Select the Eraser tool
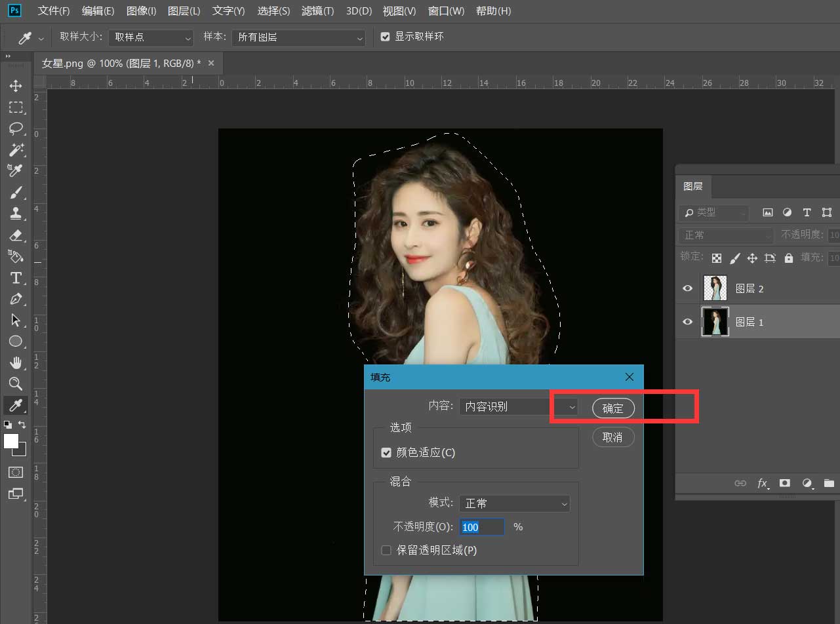This screenshot has width=840, height=624. tap(16, 235)
